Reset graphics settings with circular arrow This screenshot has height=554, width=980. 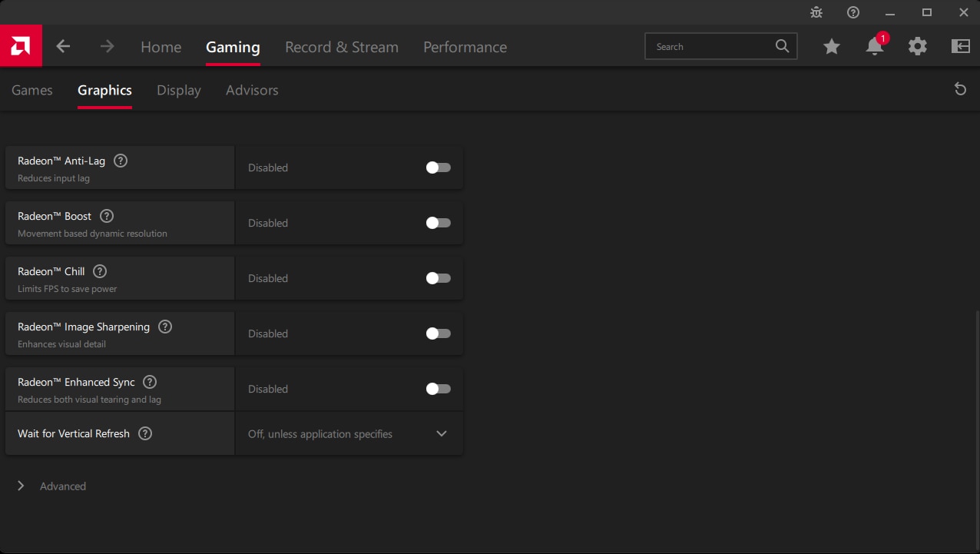960,89
